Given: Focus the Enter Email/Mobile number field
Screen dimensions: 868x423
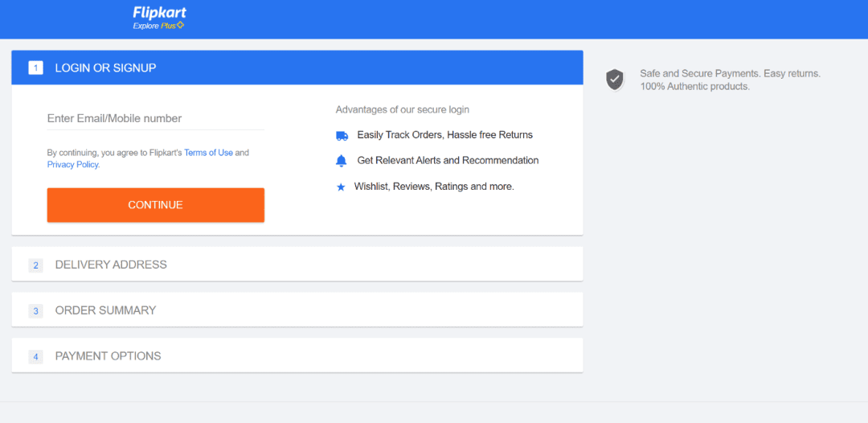Looking at the screenshot, I should [x=156, y=118].
